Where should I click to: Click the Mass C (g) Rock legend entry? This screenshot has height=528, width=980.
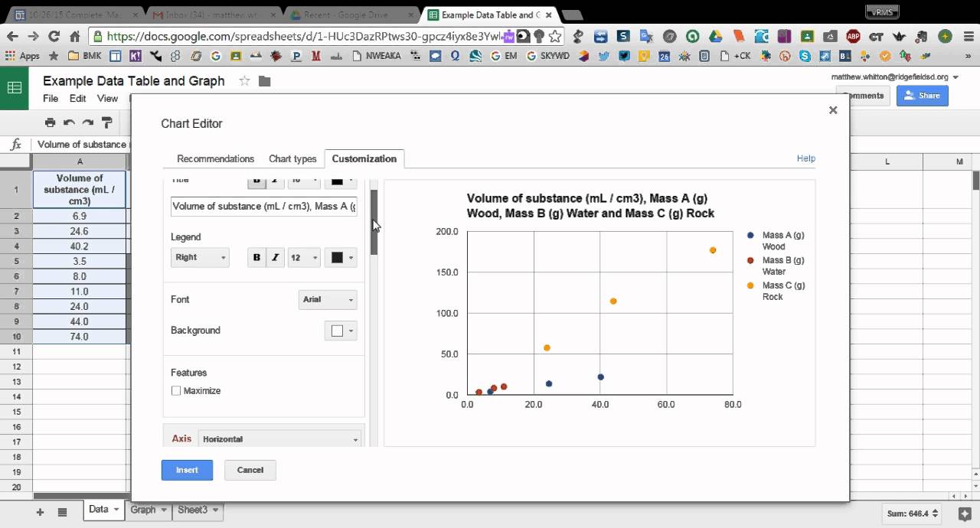(775, 292)
